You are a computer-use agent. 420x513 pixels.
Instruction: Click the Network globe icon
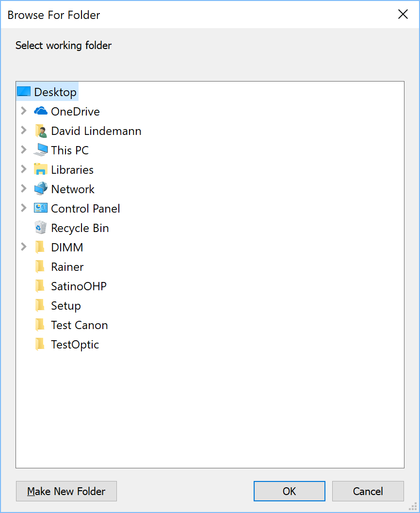tap(41, 189)
